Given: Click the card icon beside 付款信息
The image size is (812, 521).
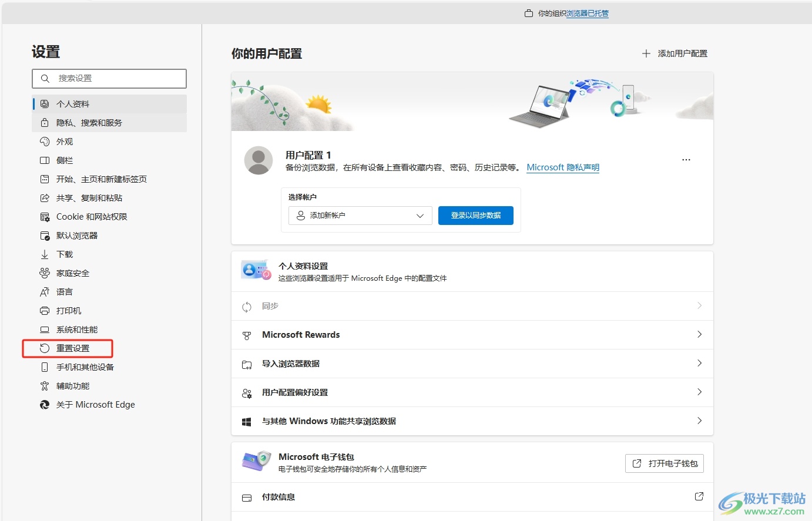Looking at the screenshot, I should 247,498.
